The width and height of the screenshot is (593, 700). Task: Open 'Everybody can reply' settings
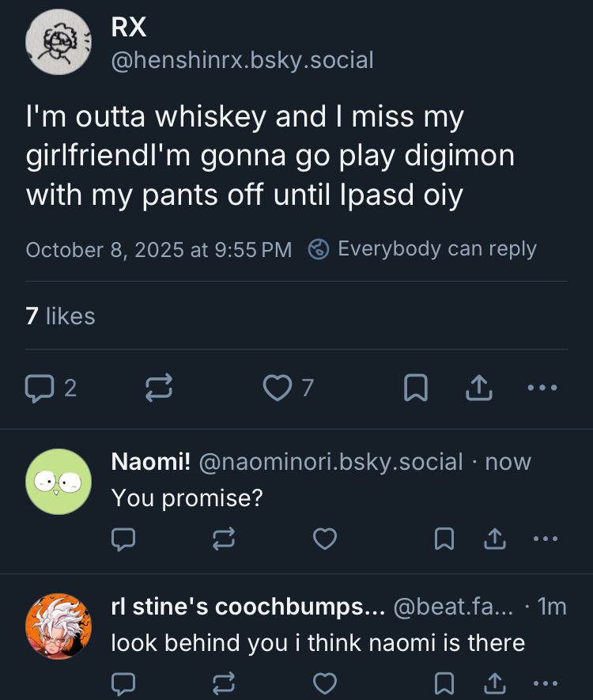422,249
